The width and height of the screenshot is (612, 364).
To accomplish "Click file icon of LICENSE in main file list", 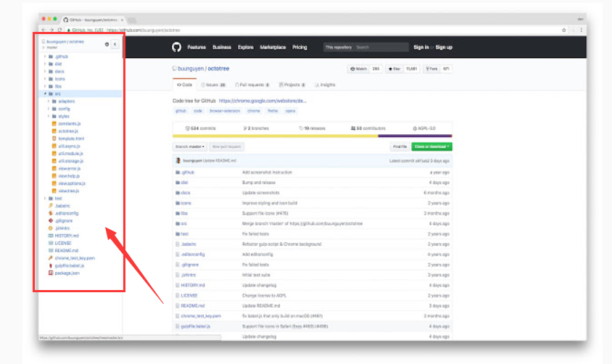I will click(x=177, y=296).
